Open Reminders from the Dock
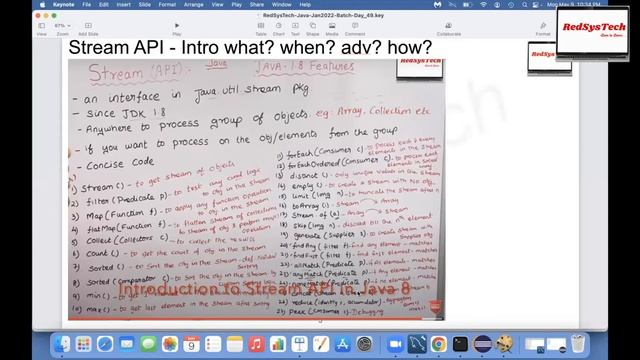This screenshot has height=360, width=640. tap(213, 344)
